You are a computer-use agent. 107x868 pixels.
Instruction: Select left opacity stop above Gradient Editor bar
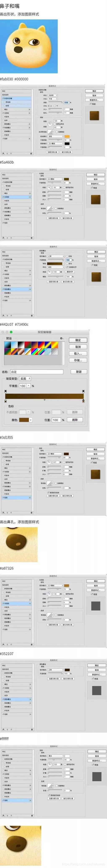[x=5, y=391]
